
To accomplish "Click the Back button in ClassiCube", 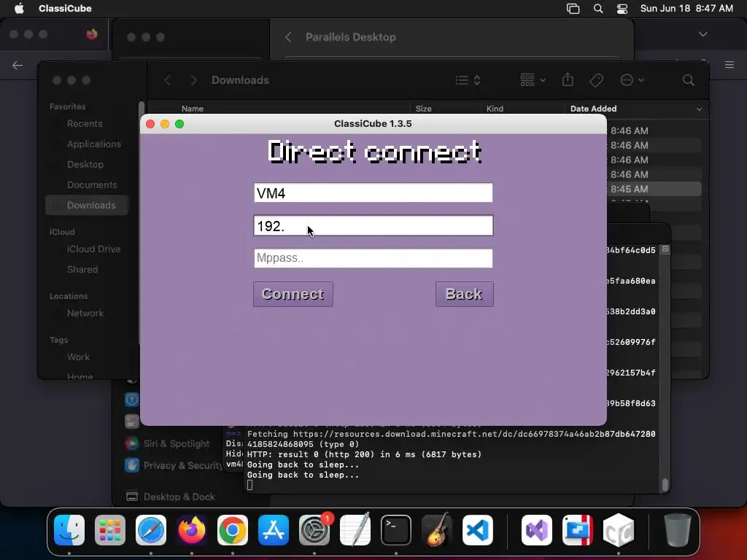I will point(465,295).
